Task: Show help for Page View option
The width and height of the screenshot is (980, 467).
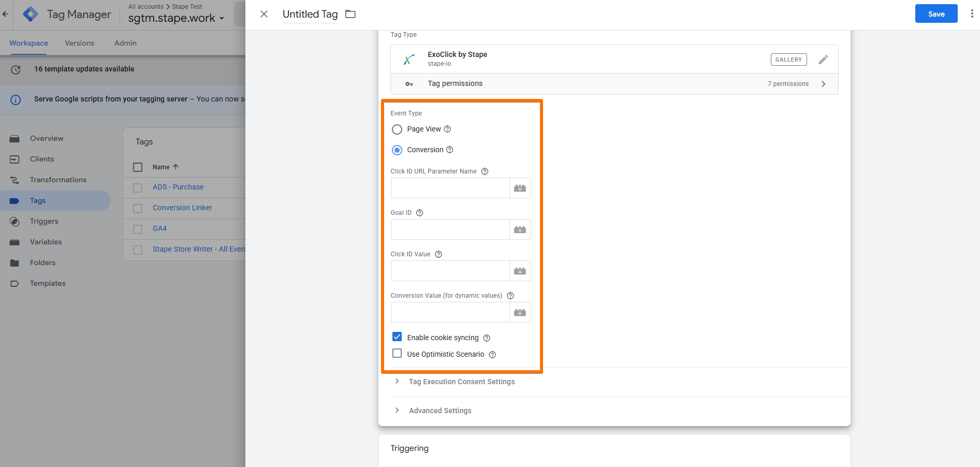Action: pyautogui.click(x=447, y=129)
